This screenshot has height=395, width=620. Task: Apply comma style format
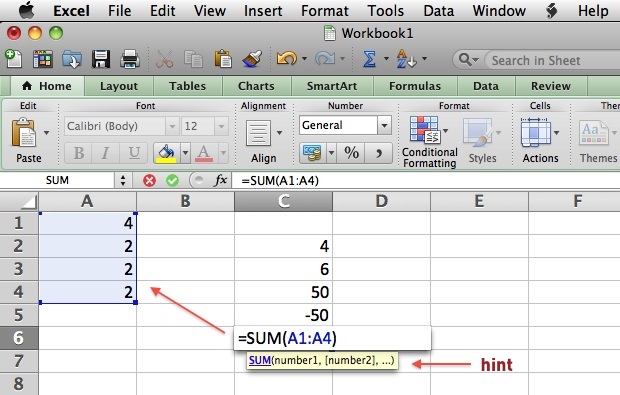[378, 153]
